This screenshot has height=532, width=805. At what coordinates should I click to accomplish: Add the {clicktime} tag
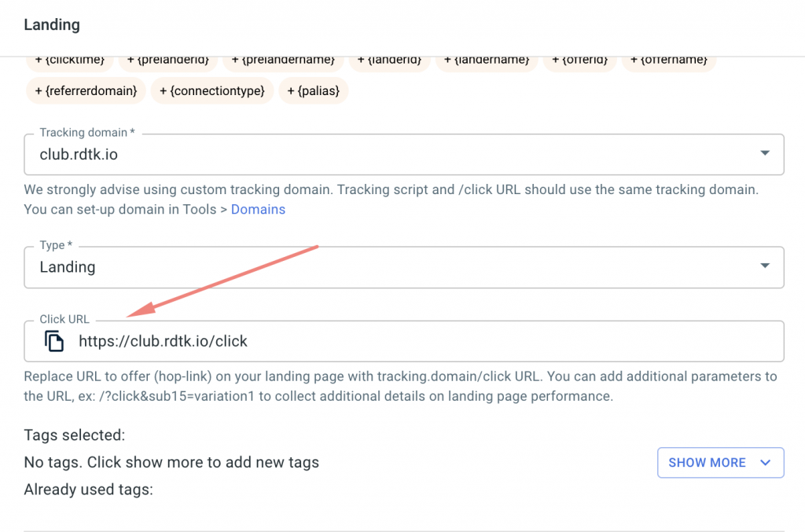point(68,59)
